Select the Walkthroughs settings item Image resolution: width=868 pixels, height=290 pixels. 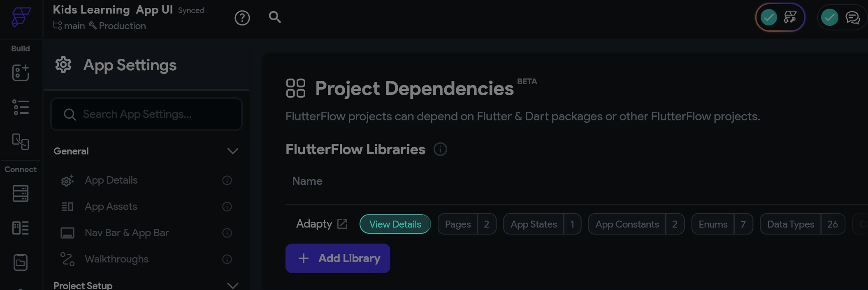click(116, 259)
